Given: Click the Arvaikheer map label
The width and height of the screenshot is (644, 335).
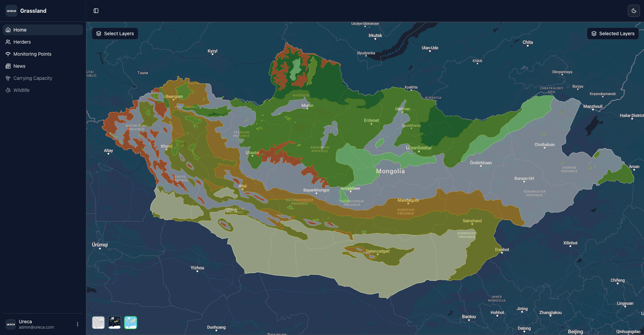Looking at the screenshot, I should 351,188.
